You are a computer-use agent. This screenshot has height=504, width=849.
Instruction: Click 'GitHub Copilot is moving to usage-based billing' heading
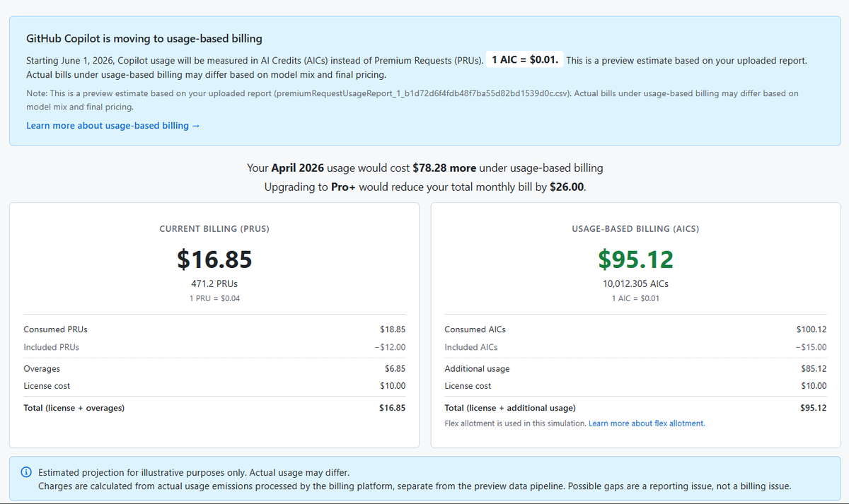tap(144, 39)
